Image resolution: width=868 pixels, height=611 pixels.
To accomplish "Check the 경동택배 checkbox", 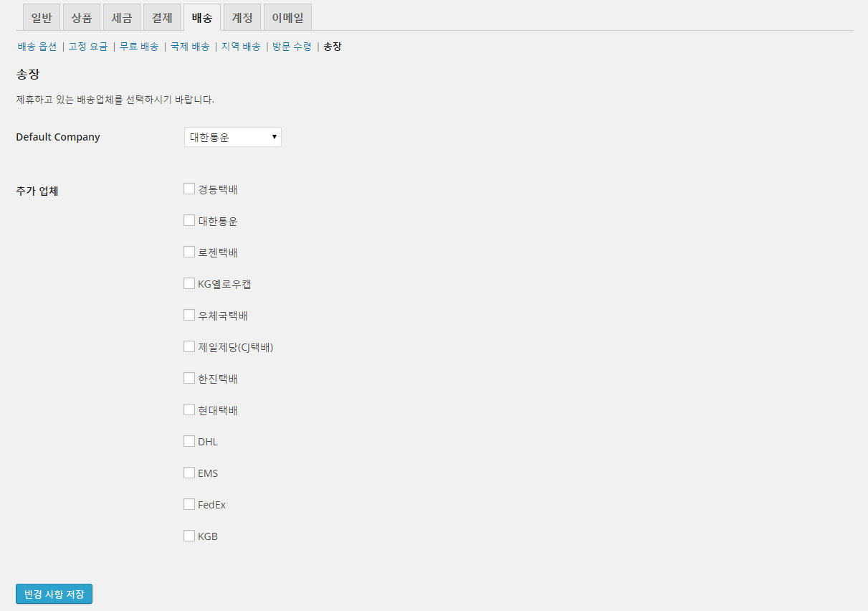I will click(x=189, y=189).
